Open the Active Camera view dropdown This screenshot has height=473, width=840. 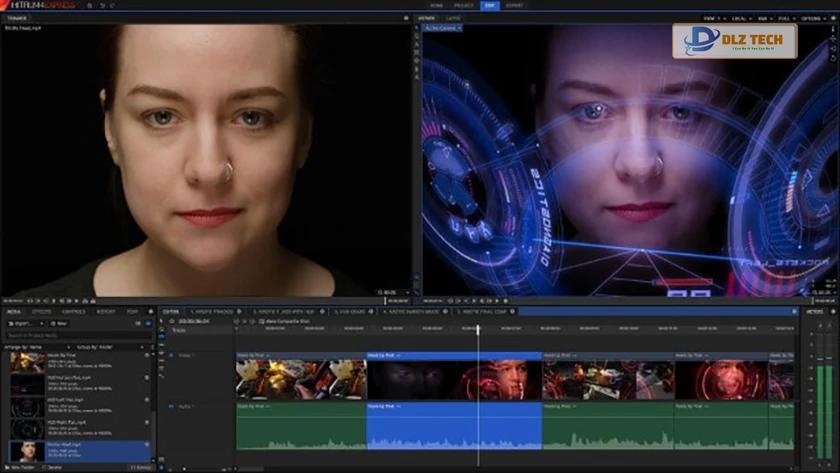442,28
